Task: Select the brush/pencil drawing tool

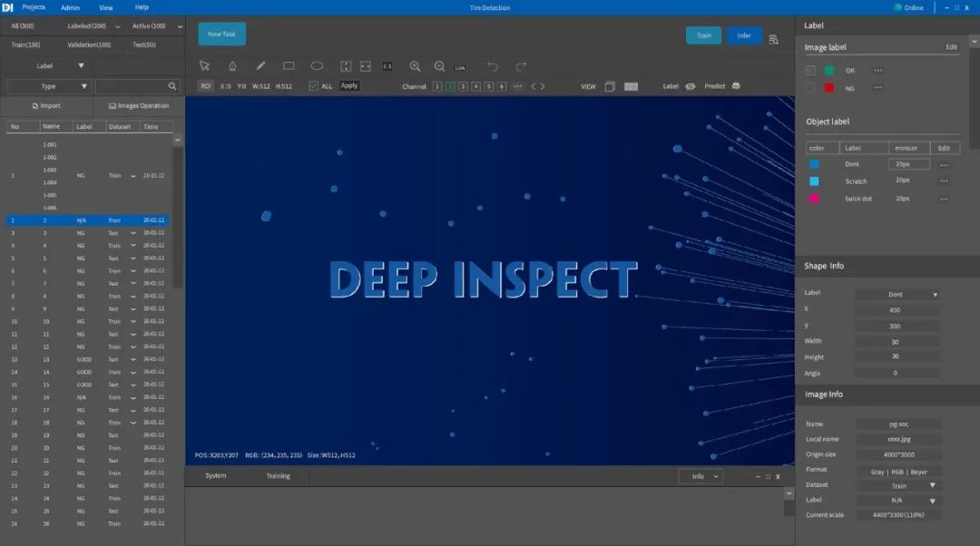Action: click(x=260, y=66)
